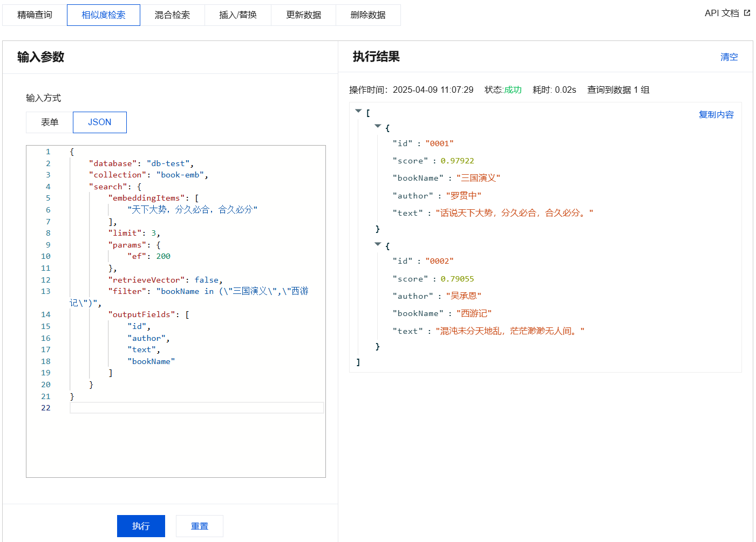Screen dimensions: 756x542
Task: Collapse the second result object with id 0002
Action: click(x=378, y=244)
